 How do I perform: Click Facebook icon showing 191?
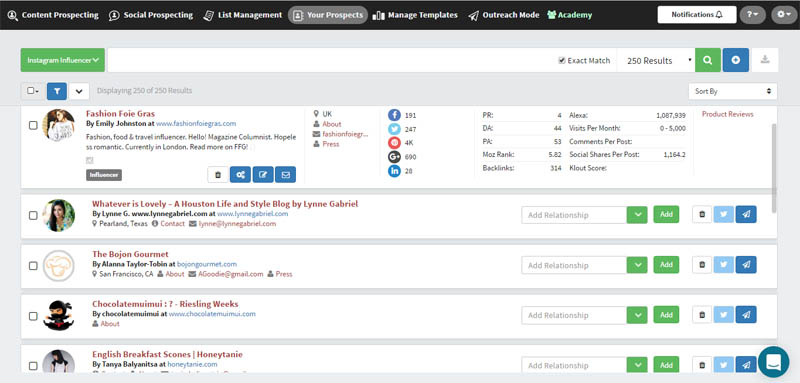(x=394, y=115)
